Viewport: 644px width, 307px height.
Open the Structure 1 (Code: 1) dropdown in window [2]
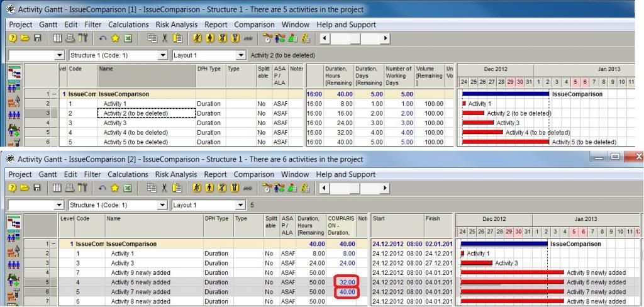point(163,204)
